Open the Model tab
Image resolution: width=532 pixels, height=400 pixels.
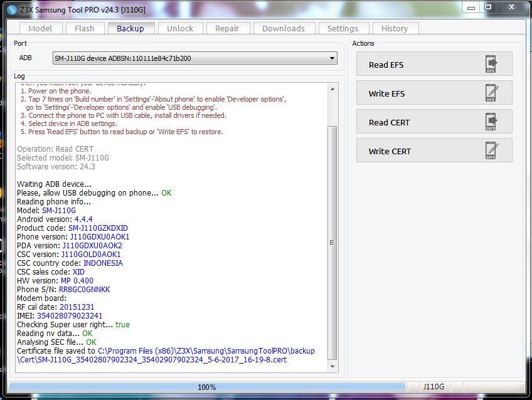click(40, 28)
